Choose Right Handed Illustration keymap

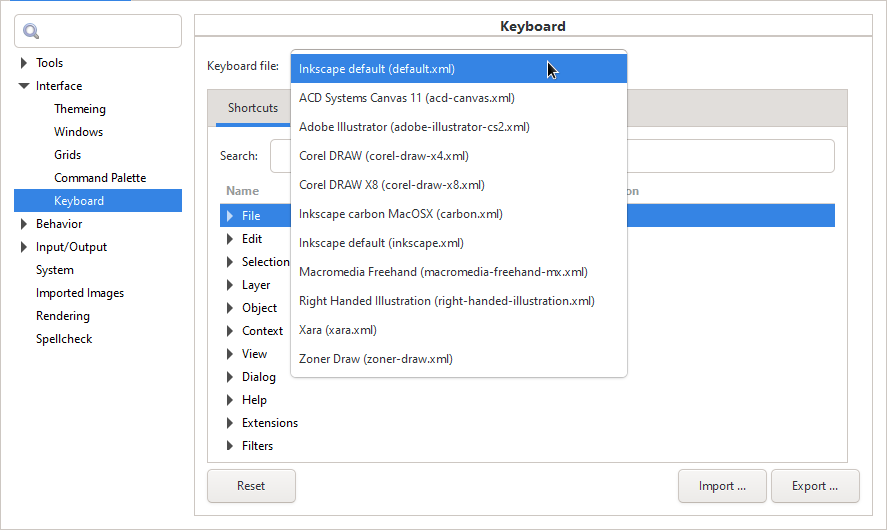[459, 301]
